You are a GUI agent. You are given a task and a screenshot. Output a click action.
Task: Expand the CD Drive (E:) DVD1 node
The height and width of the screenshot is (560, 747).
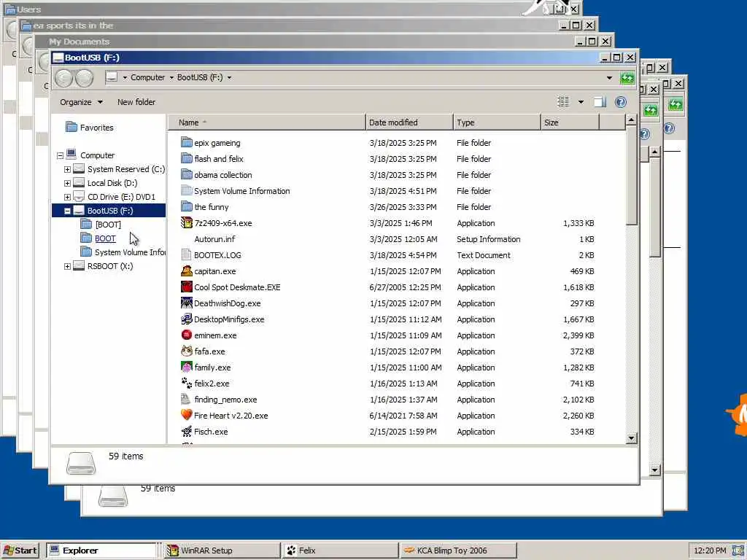(x=67, y=197)
